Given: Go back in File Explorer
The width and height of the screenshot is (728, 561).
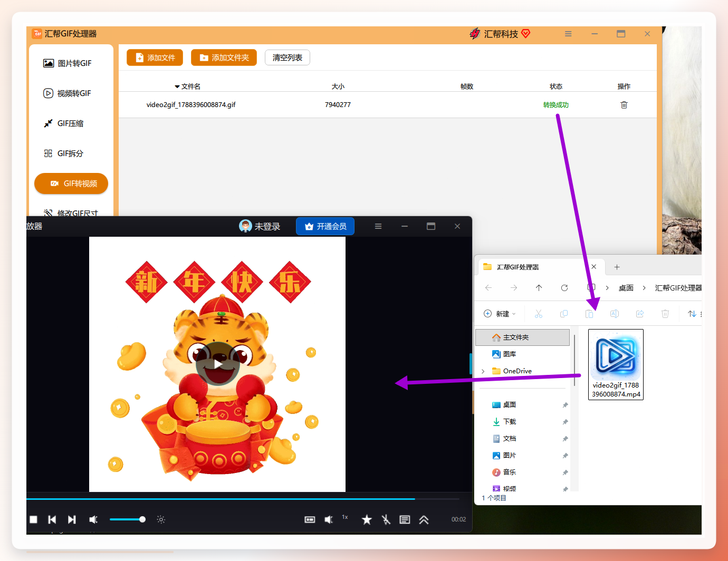Looking at the screenshot, I should point(488,288).
